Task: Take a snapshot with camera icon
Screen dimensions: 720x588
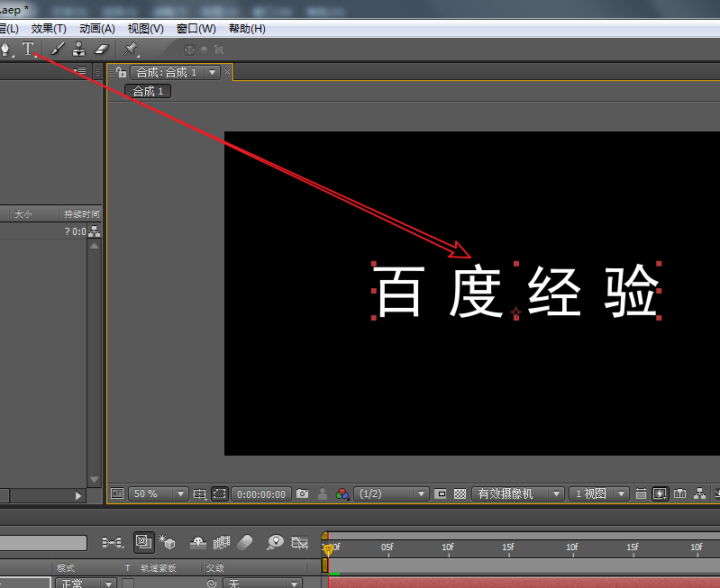Action: 302,493
